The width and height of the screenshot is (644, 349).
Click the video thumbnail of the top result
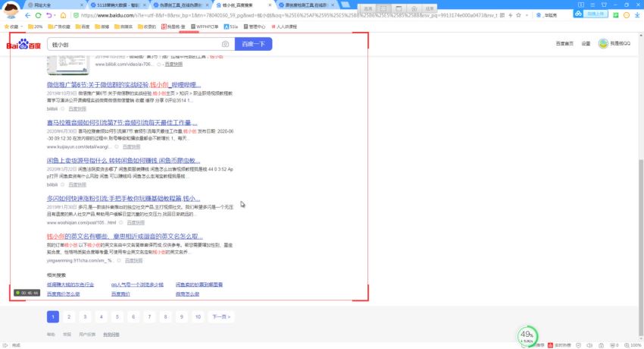click(68, 64)
